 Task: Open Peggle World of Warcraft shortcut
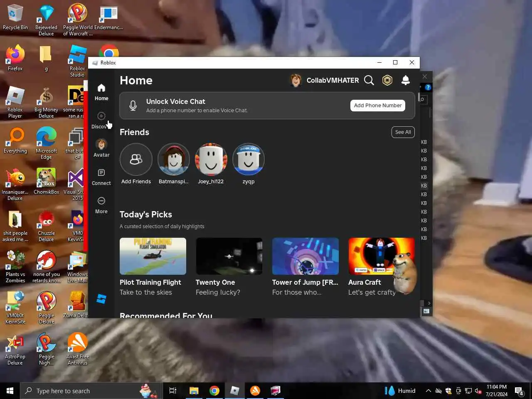coord(78,20)
